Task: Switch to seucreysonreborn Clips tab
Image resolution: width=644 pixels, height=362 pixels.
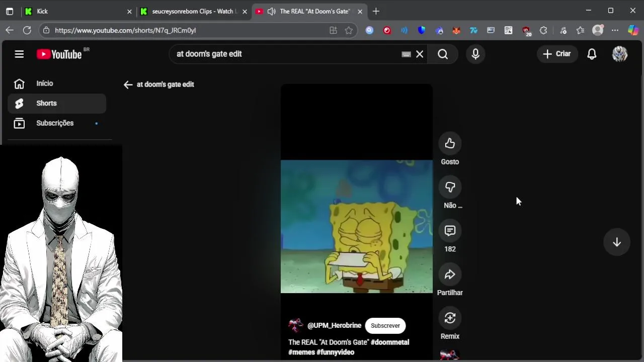Action: tap(194, 11)
